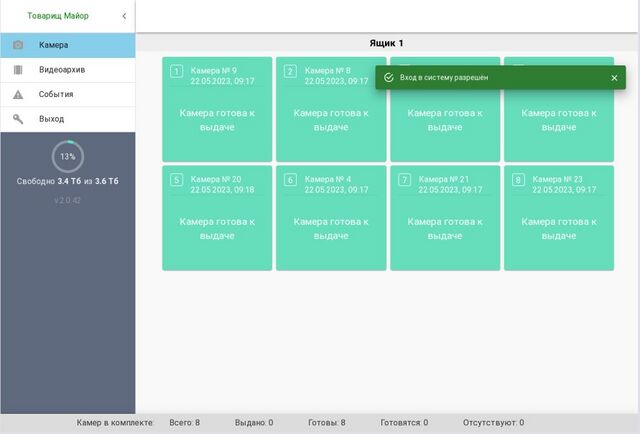This screenshot has width=640, height=434.
Task: Dismiss the login allowed notification
Action: [614, 78]
